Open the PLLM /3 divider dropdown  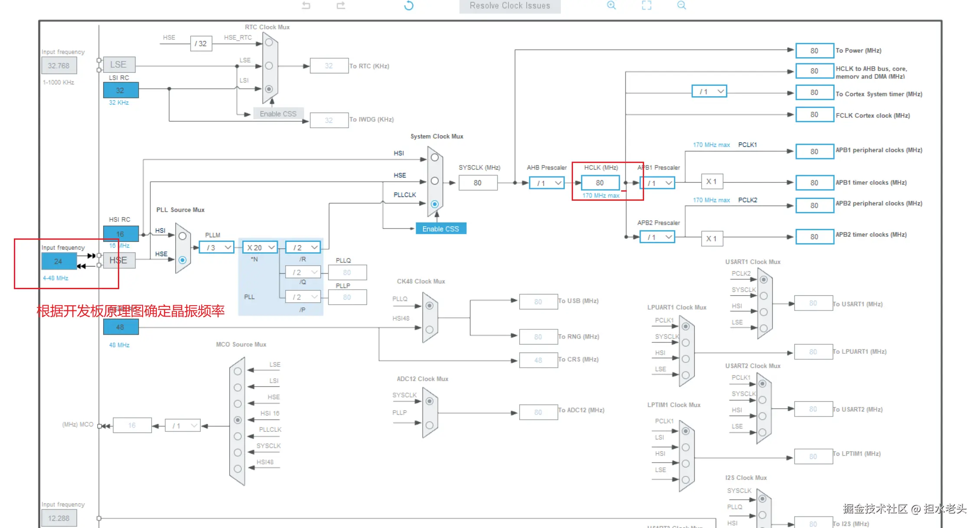[x=217, y=248]
